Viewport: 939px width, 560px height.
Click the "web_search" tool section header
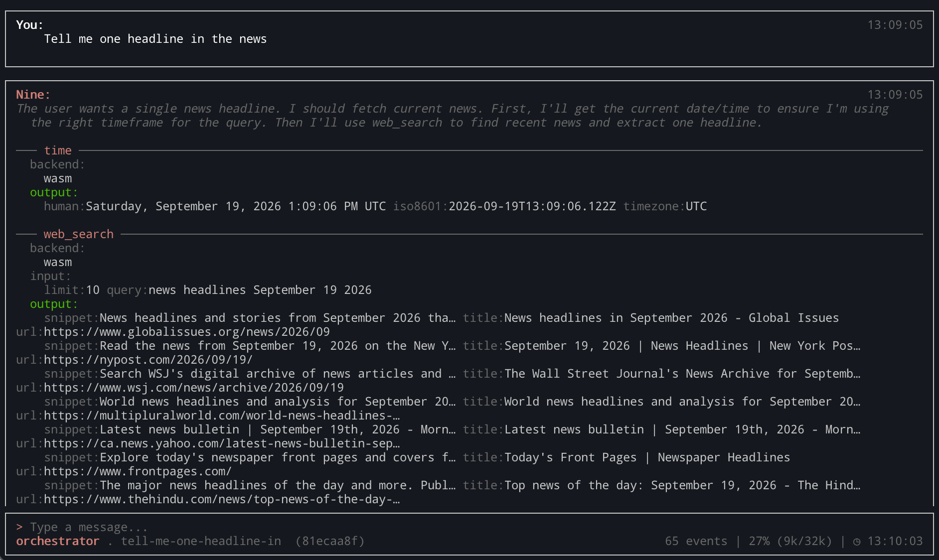pyautogui.click(x=79, y=234)
